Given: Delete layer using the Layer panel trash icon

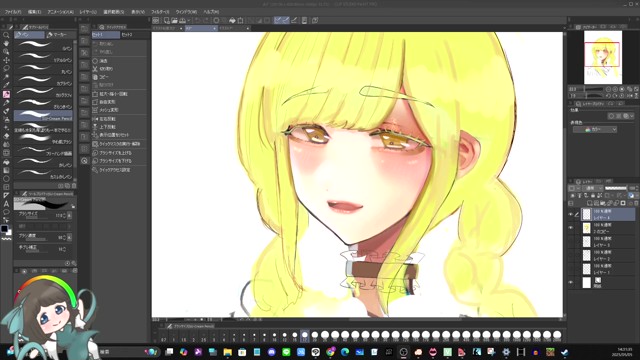Looking at the screenshot, I should point(636,203).
